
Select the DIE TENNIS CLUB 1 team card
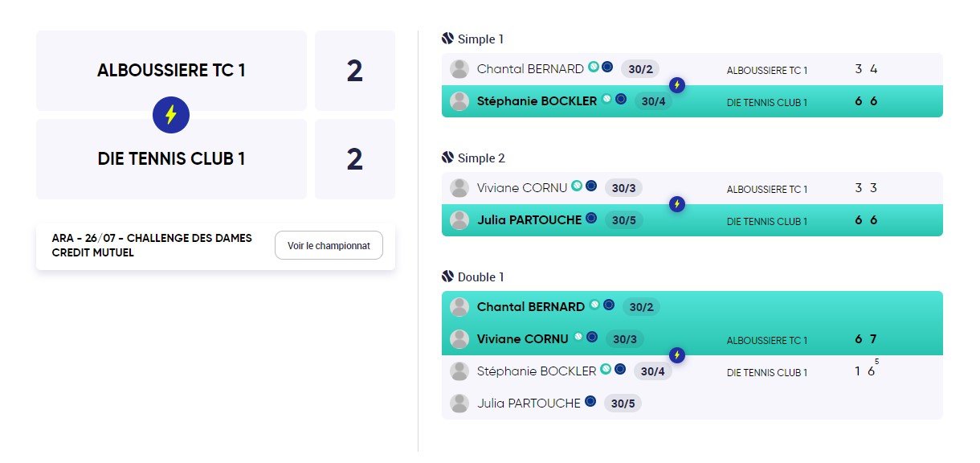(x=171, y=159)
